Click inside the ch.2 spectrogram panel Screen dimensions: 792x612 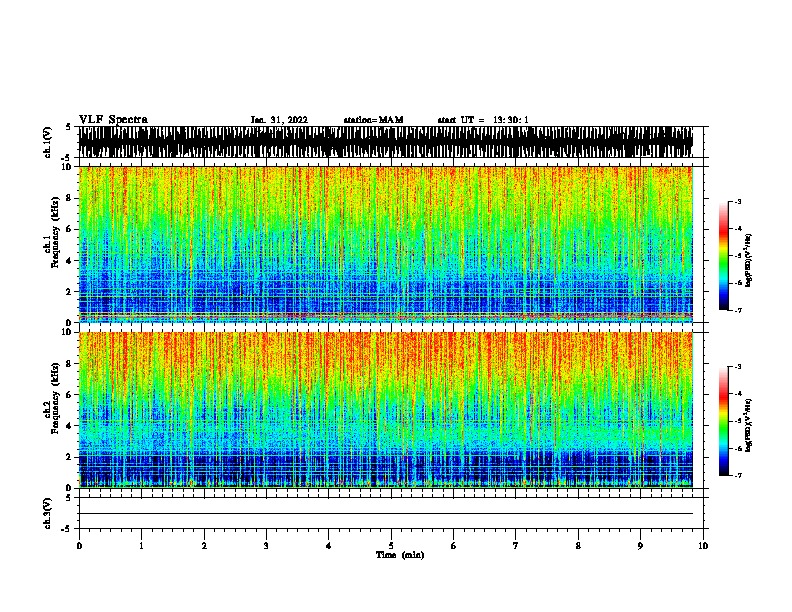pyautogui.click(x=386, y=410)
